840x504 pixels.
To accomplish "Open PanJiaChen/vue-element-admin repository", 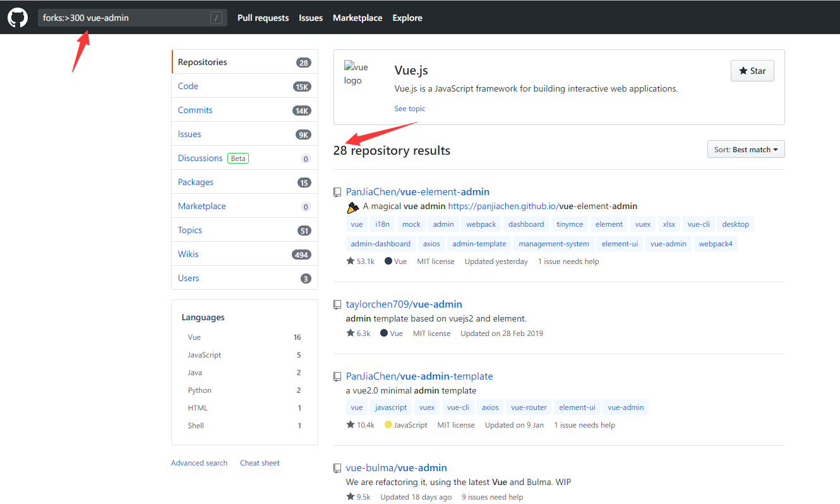I will (x=417, y=192).
